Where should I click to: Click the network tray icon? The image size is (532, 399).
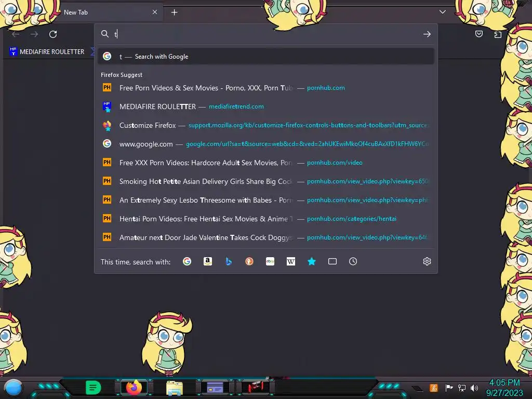point(462,388)
